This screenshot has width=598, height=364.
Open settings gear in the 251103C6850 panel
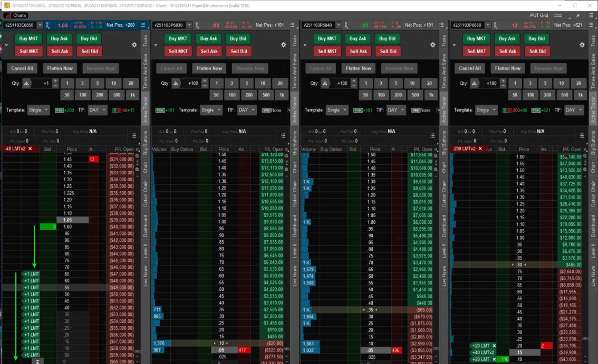(x=134, y=45)
